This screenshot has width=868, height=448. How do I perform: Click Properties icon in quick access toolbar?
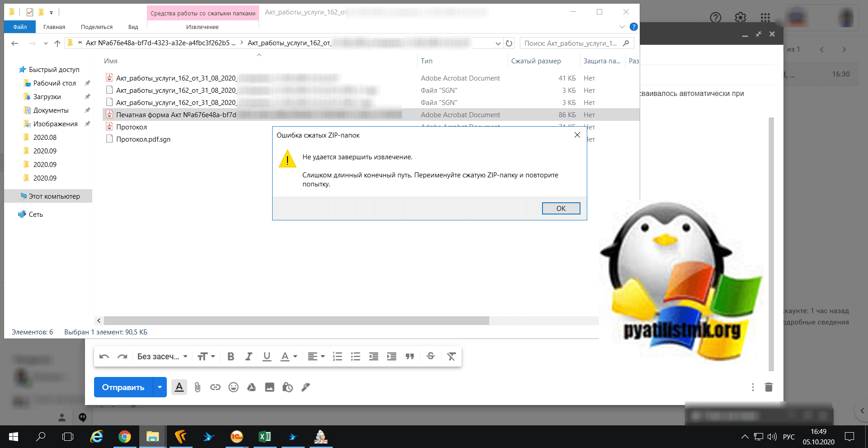click(x=30, y=12)
